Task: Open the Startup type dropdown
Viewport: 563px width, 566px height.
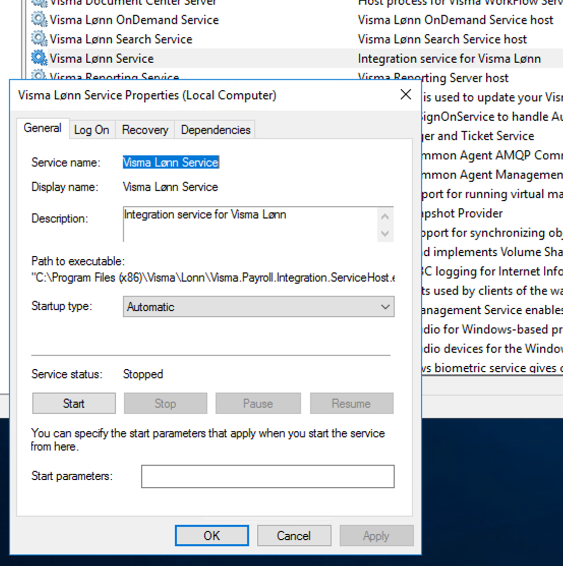Action: (259, 307)
